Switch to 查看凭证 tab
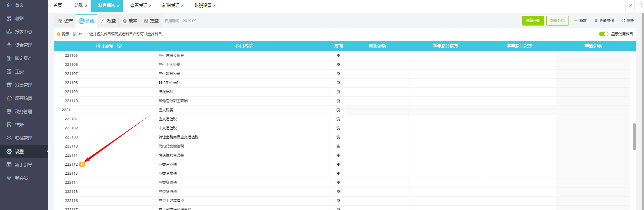The height and width of the screenshot is (210, 644). click(x=139, y=5)
